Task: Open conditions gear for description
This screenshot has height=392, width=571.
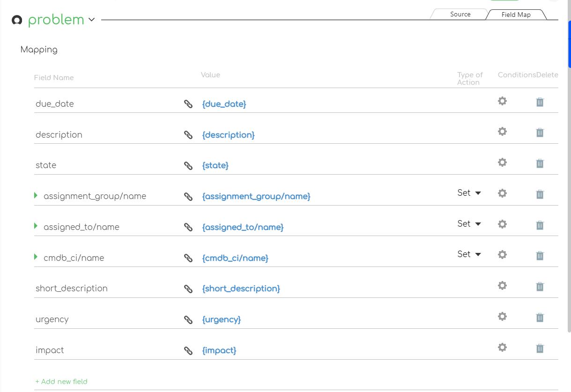Action: (502, 132)
